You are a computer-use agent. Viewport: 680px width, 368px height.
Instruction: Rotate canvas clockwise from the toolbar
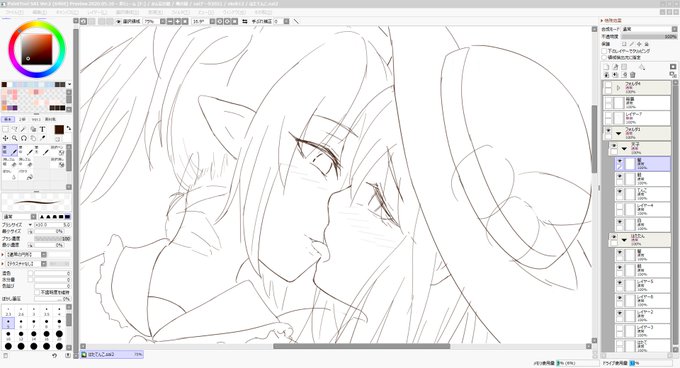[x=227, y=21]
